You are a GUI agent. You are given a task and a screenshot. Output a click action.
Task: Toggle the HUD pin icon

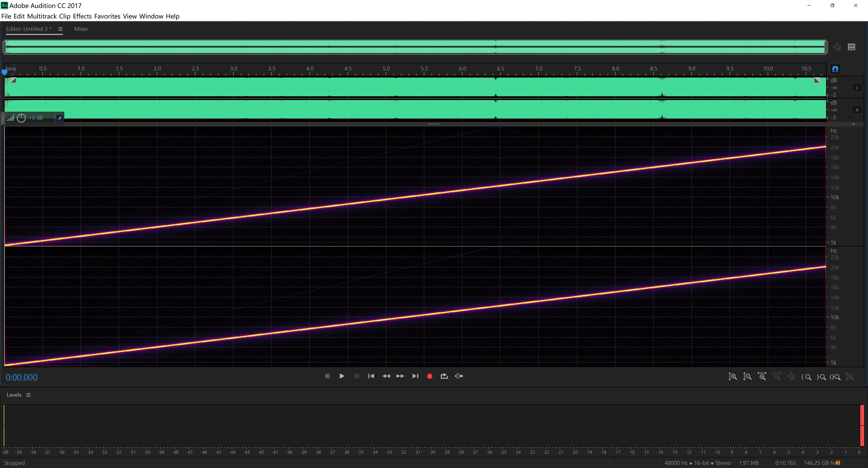(x=60, y=118)
